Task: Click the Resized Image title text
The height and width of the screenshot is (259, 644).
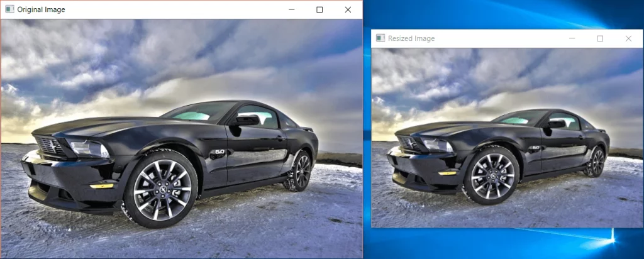Action: pos(411,38)
